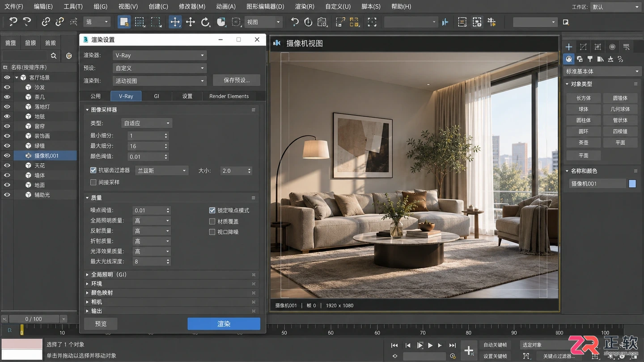Screen dimensions: 644x362
Task: Open the 类型 自适应 sampler dropdown
Action: 147,123
